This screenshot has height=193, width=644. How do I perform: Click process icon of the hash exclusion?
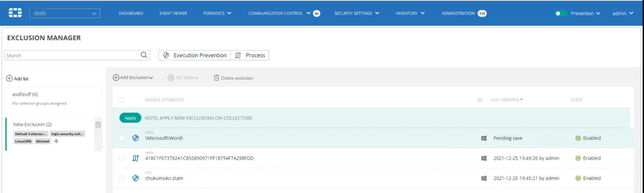[x=135, y=158]
